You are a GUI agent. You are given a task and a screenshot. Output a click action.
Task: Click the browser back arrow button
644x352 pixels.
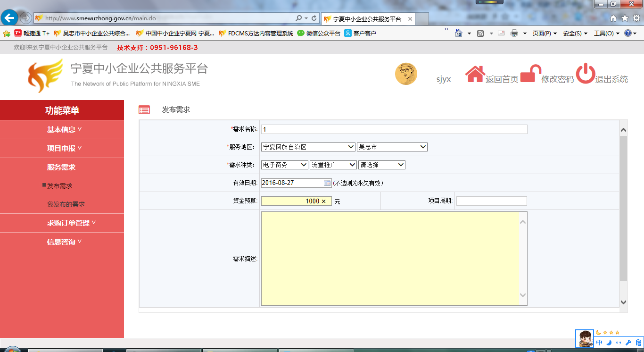[x=9, y=18]
